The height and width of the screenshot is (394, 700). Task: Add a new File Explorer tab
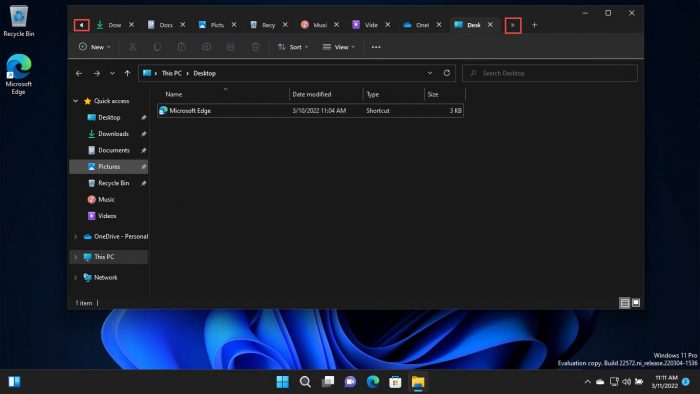pos(534,25)
